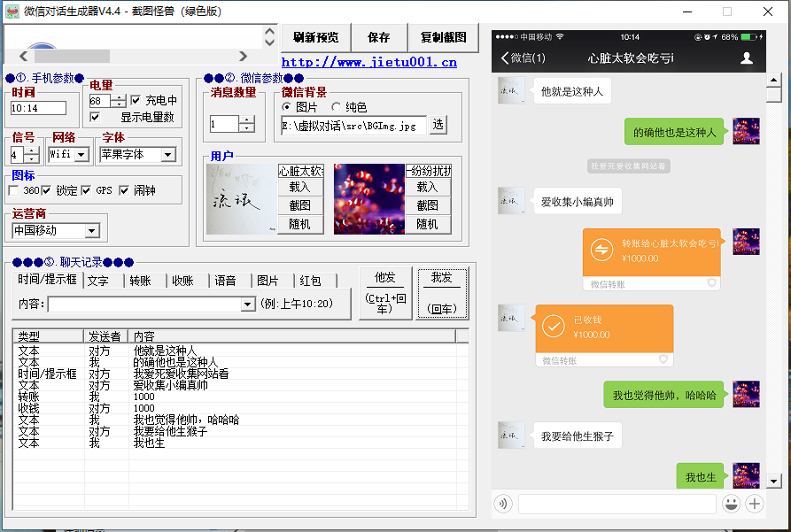This screenshot has height=532, width=791.
Task: Select the list row 我也觉得他帅，哈哈哈
Action: pos(240,420)
